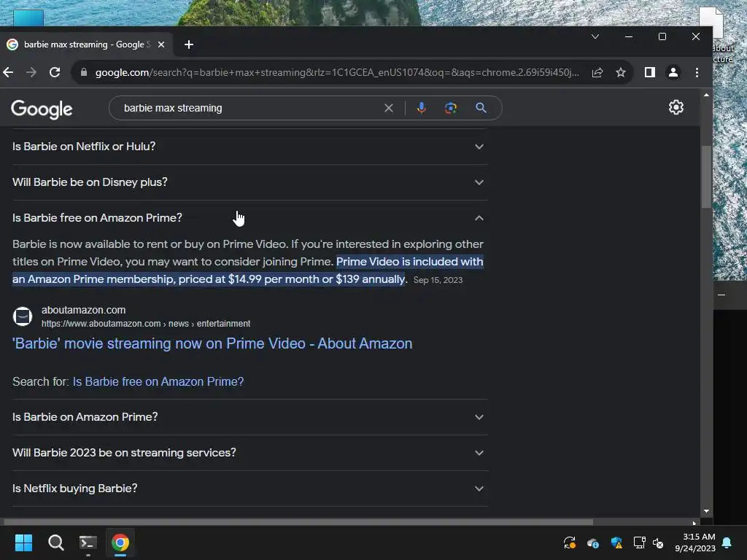This screenshot has height=560, width=747.
Task: Click vertical scrollbar down arrow
Action: [x=706, y=511]
